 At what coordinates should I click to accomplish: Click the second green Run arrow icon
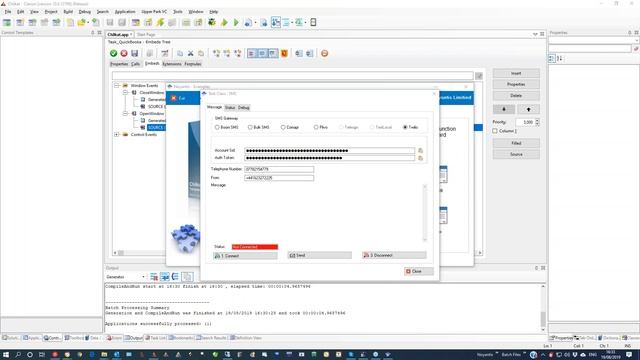point(236,22)
